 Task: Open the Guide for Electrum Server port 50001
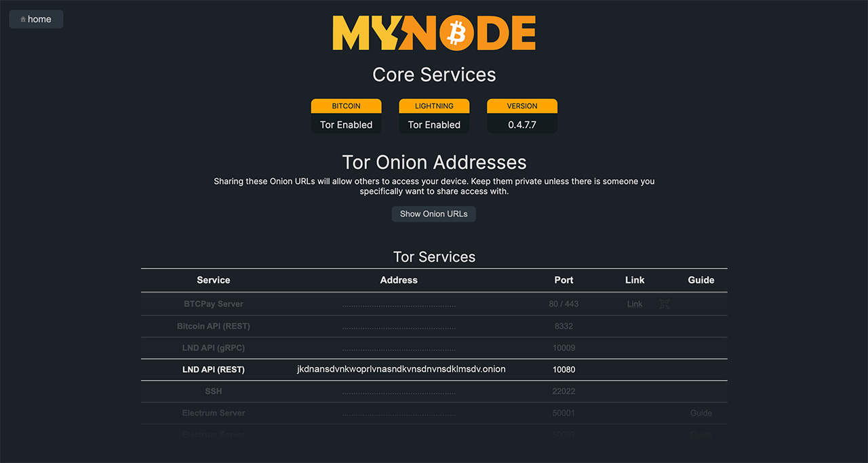[x=701, y=413]
